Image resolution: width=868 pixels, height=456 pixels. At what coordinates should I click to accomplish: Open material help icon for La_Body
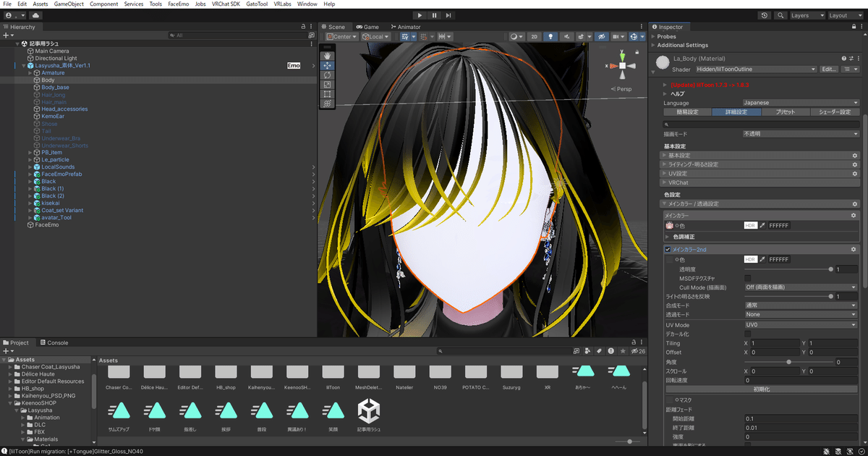[843, 59]
